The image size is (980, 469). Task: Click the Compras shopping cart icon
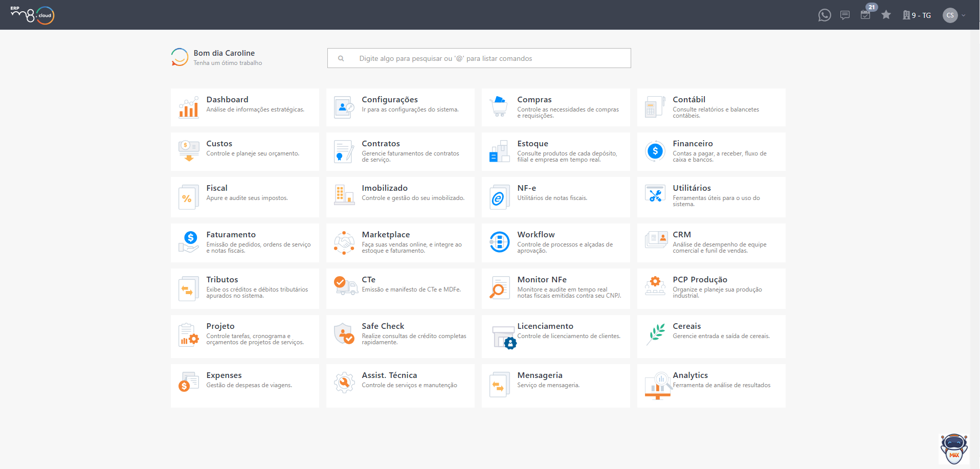coord(500,107)
